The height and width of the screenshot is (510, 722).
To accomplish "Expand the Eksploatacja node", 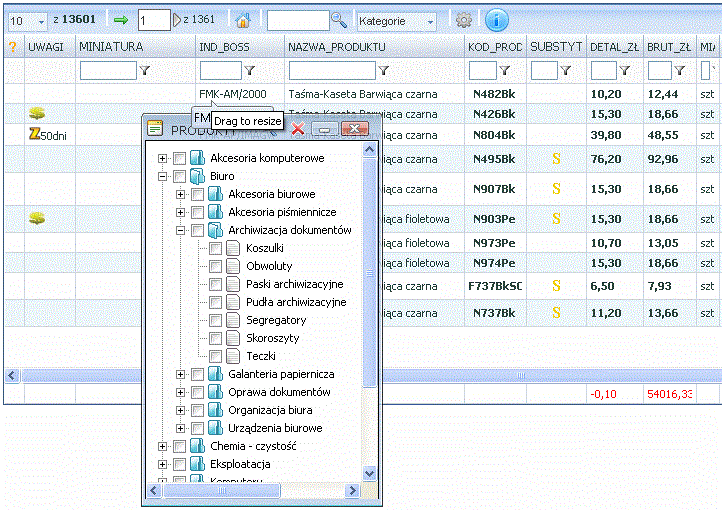I will click(x=162, y=464).
